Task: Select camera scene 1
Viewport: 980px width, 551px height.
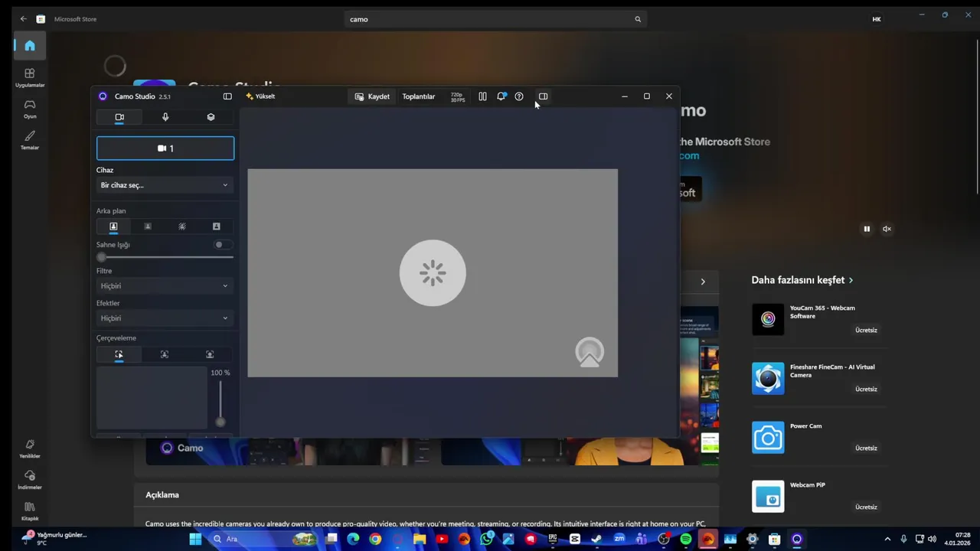Action: coord(165,148)
